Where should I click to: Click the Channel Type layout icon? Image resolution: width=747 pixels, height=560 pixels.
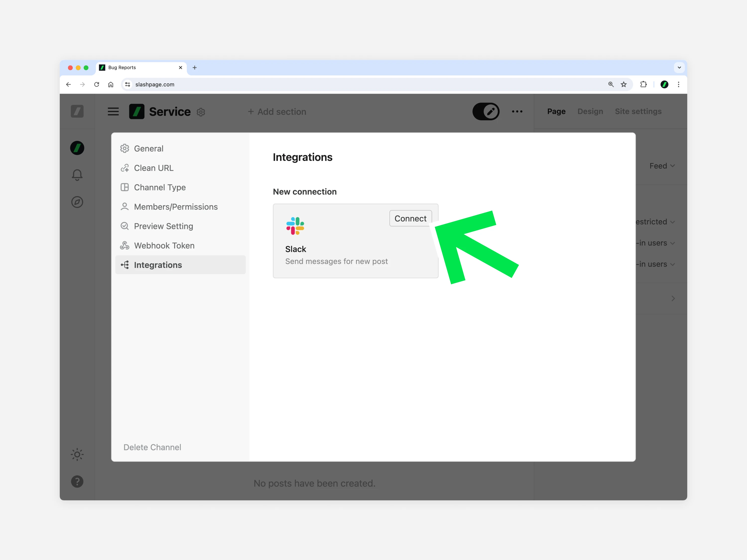pos(124,187)
